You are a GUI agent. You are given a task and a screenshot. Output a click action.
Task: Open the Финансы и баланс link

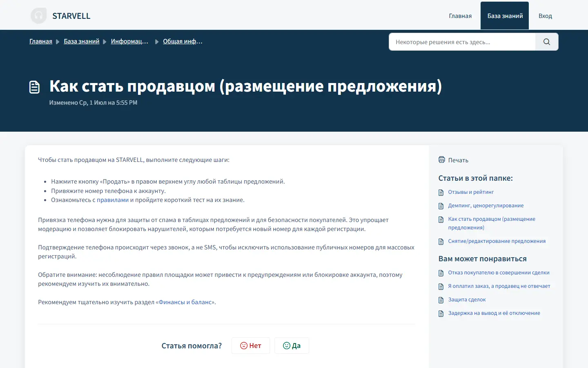coord(185,302)
